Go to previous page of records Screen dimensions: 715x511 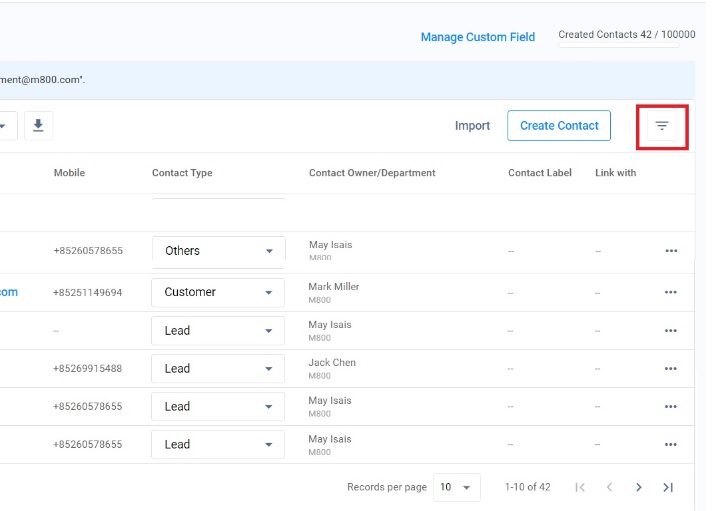point(609,487)
